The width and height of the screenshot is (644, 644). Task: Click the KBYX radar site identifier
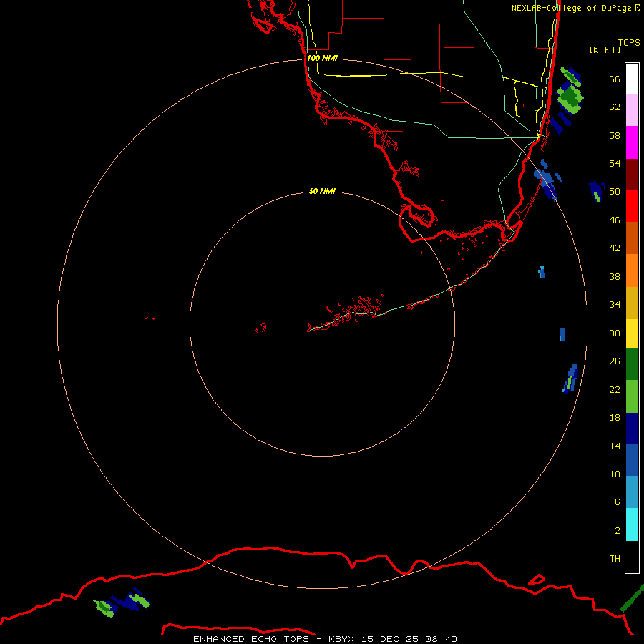[341, 639]
